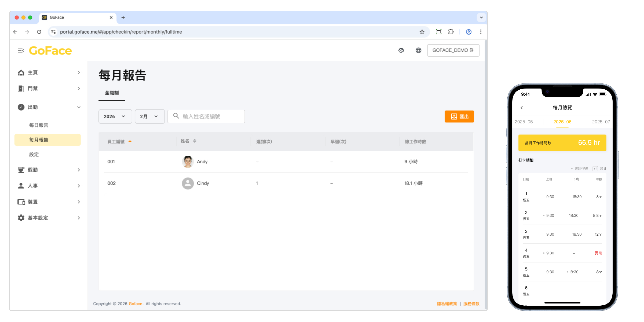Click the GOFACE_DEMO logout button

tap(453, 50)
